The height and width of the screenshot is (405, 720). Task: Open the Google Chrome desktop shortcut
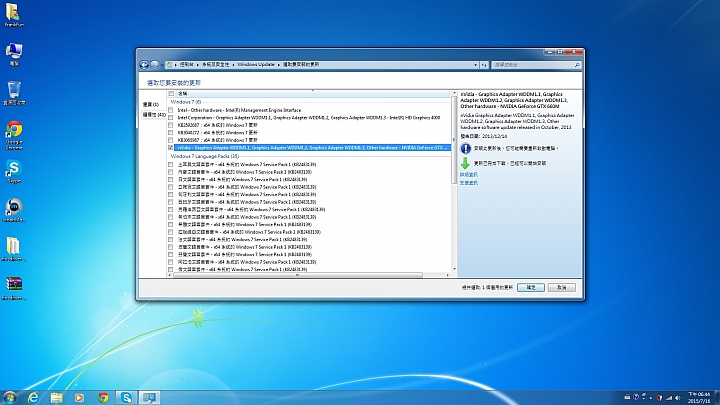pyautogui.click(x=14, y=135)
